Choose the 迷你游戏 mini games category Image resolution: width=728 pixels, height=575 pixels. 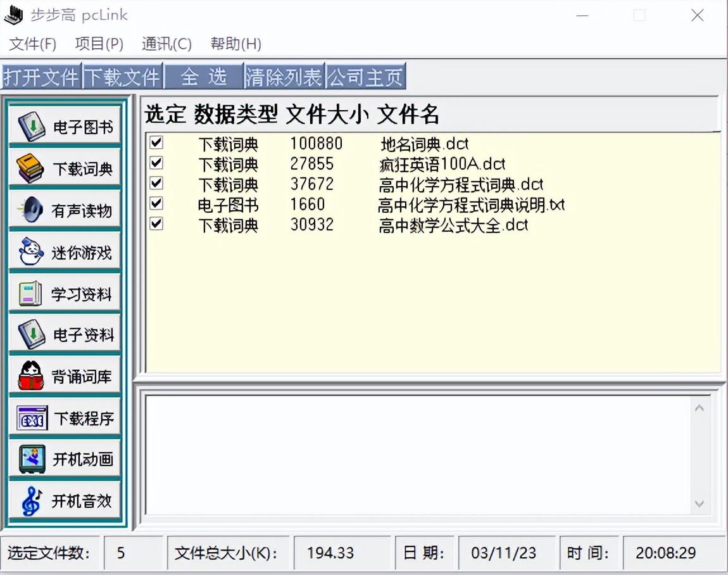click(65, 251)
